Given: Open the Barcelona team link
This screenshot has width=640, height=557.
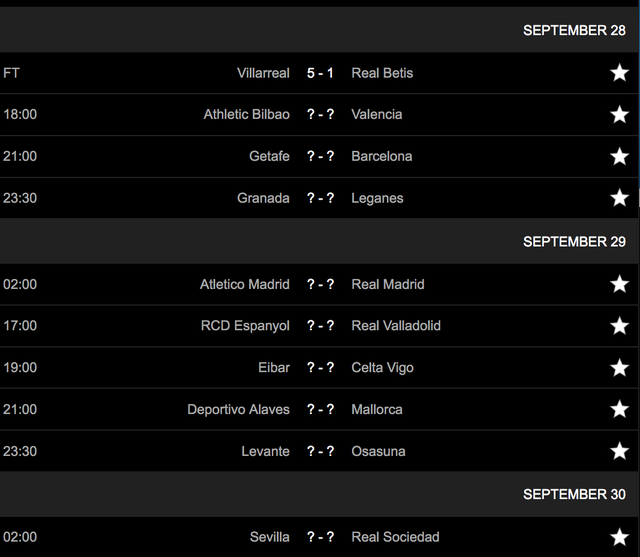Looking at the screenshot, I should coord(382,156).
